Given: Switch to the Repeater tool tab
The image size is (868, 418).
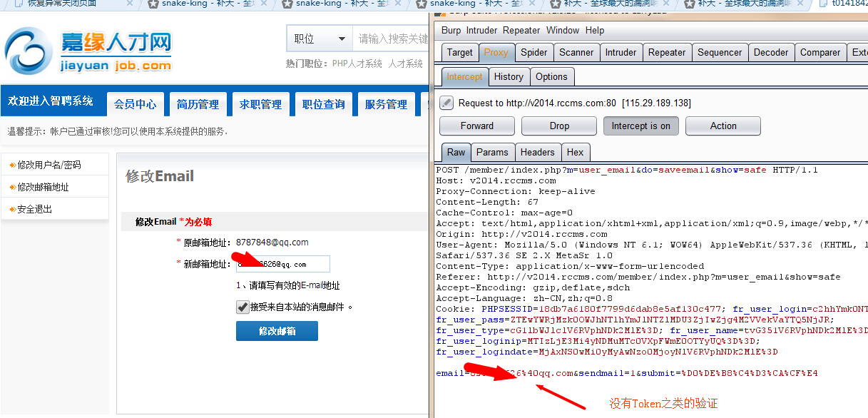Looking at the screenshot, I should [667, 52].
